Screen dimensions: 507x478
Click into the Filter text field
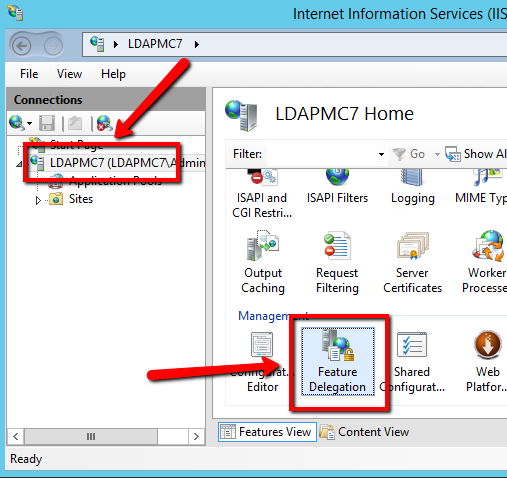point(322,154)
